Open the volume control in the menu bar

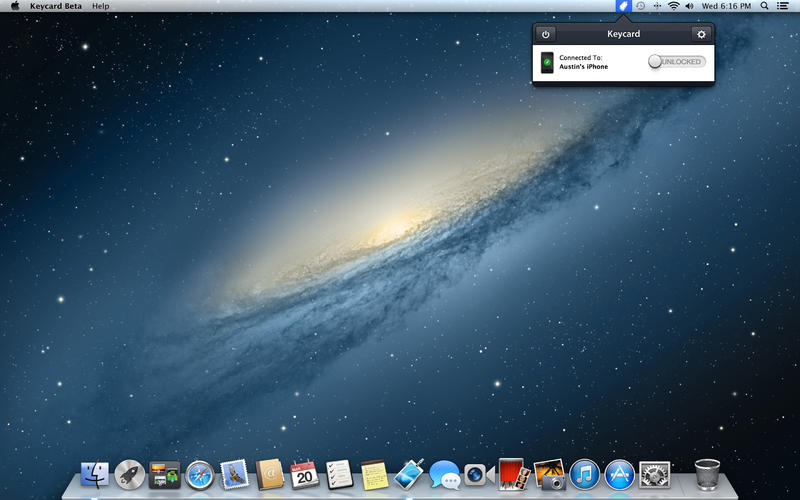690,6
